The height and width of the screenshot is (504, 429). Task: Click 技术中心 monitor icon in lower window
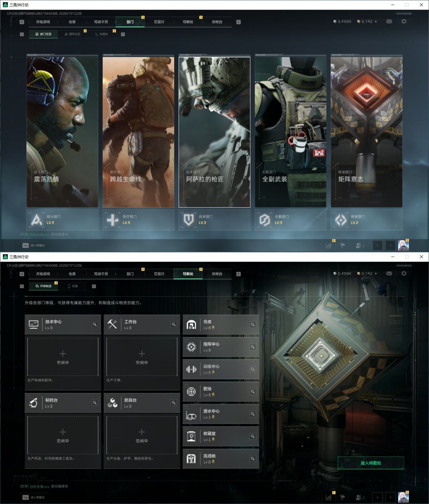34,324
